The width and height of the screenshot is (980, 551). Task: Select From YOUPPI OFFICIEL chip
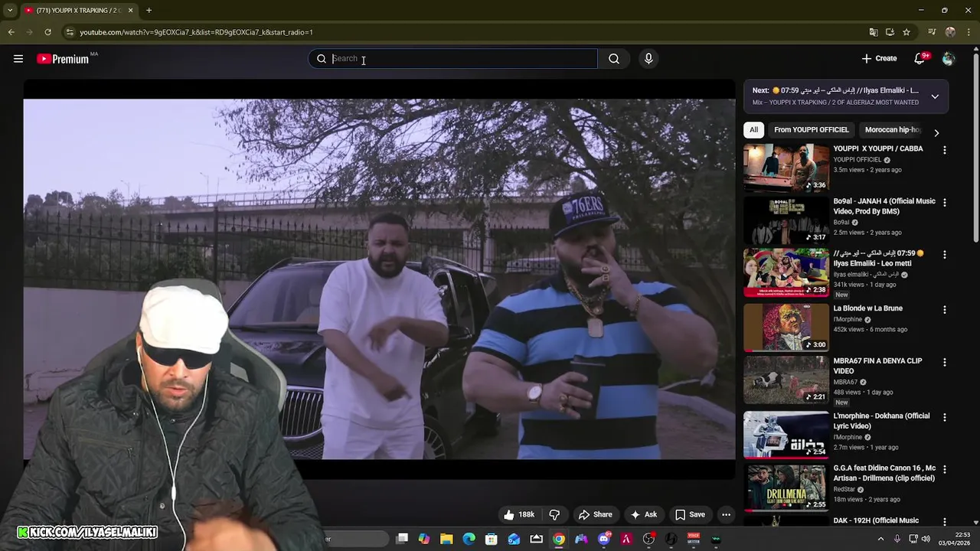(811, 130)
